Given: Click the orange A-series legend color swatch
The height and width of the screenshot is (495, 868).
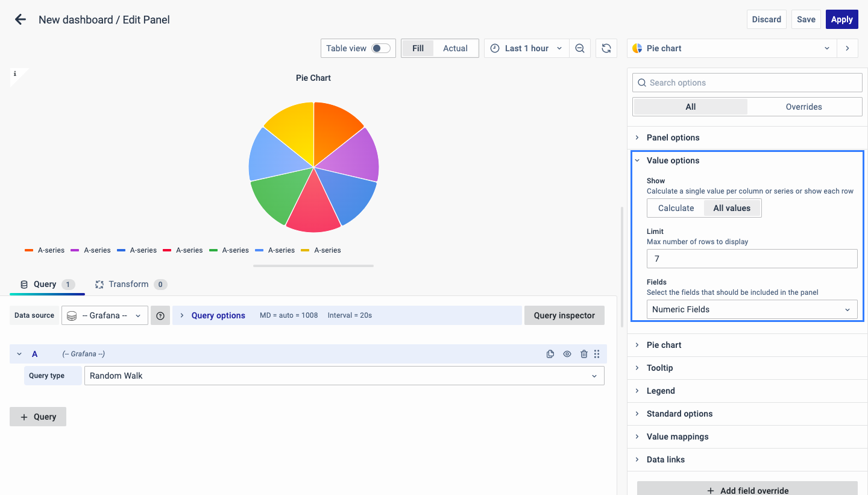Looking at the screenshot, I should (29, 250).
